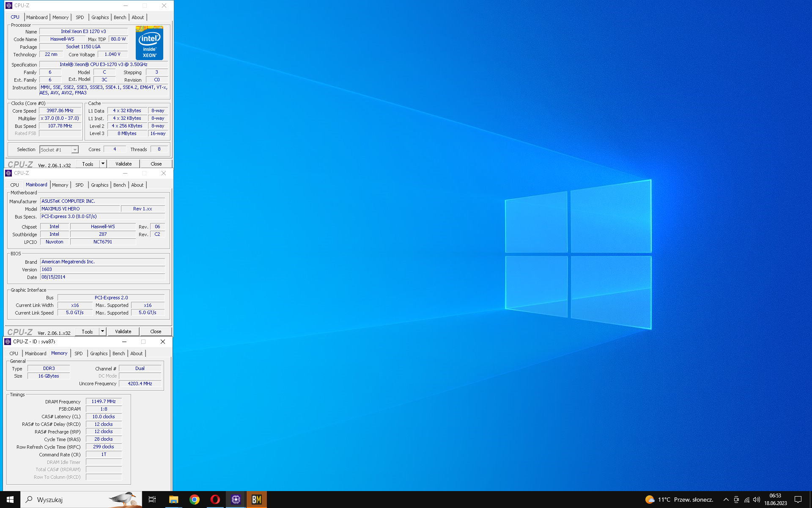812x508 pixels.
Task: Open the Socket #1 selection dropdown
Action: (59, 150)
